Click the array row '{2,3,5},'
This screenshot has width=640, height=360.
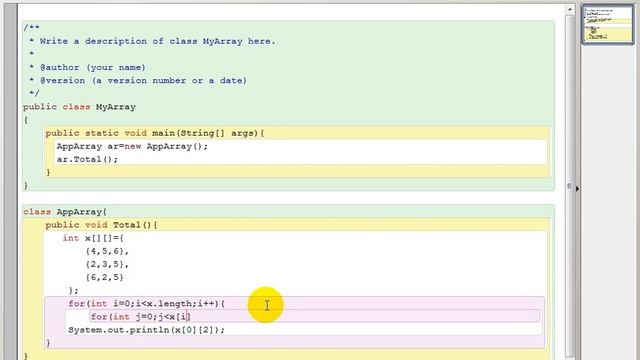(107, 264)
